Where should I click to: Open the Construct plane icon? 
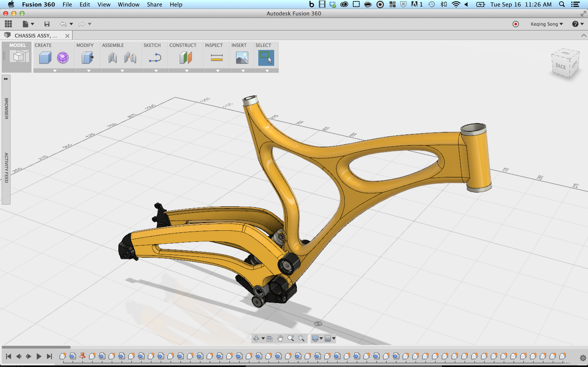[186, 58]
